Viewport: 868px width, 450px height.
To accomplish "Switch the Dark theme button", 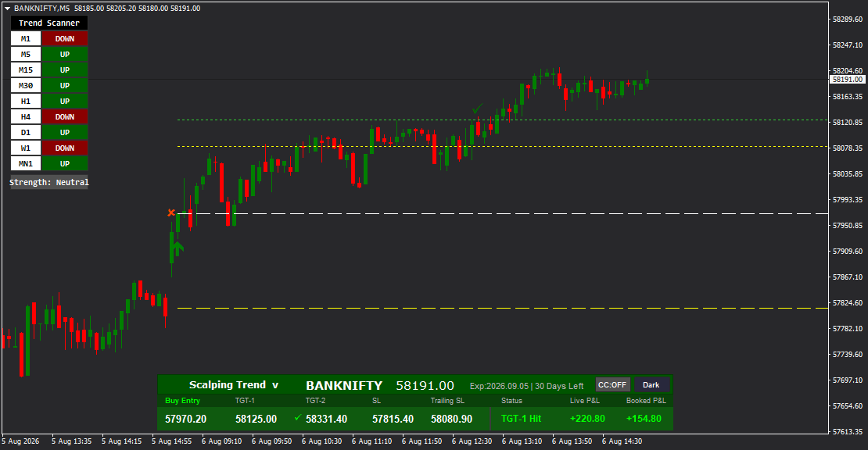I will (651, 385).
